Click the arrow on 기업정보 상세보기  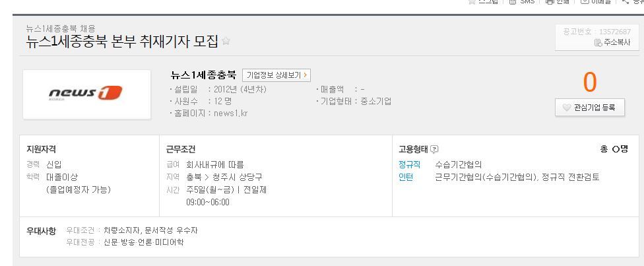pos(306,75)
